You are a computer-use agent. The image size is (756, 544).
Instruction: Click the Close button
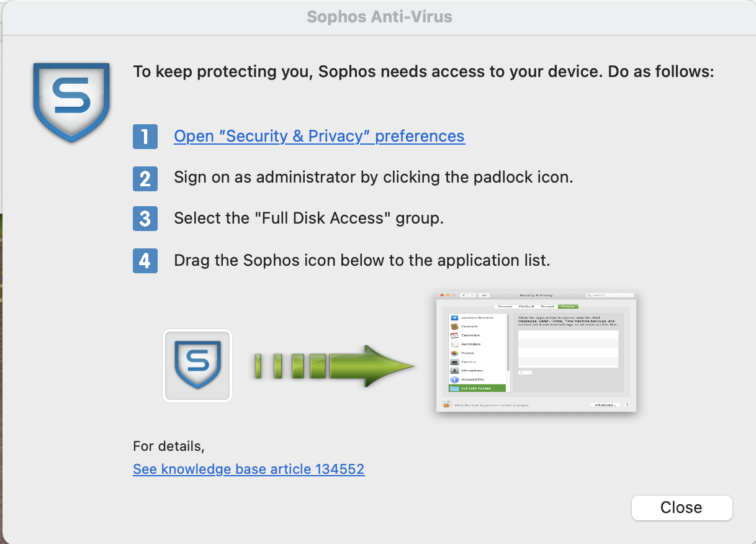click(682, 507)
